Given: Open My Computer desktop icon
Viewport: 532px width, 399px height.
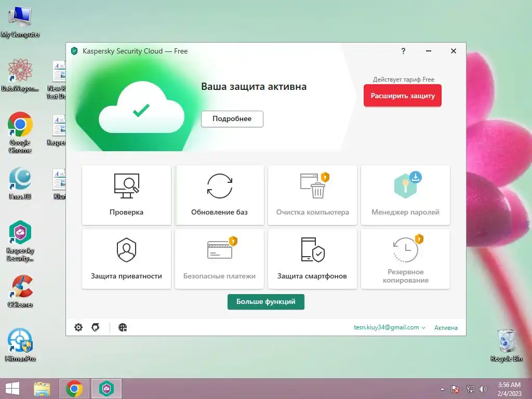Looking at the screenshot, I should (20, 22).
